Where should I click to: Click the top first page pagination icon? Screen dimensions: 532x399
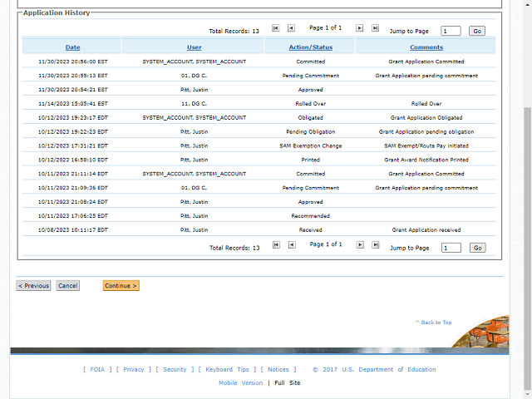tap(276, 28)
